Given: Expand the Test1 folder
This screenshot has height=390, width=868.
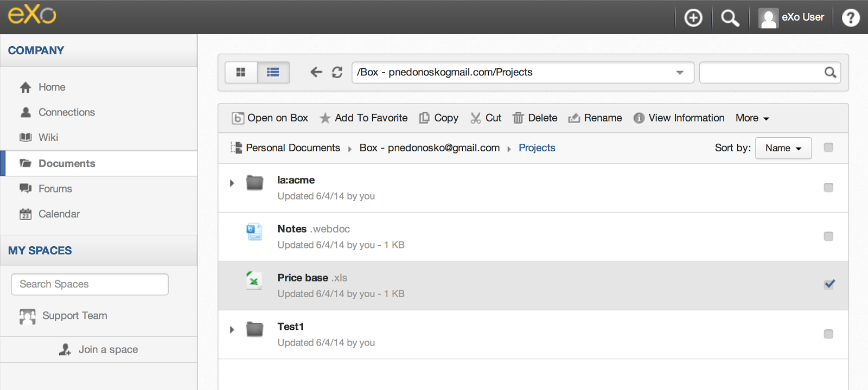Looking at the screenshot, I should (x=232, y=329).
